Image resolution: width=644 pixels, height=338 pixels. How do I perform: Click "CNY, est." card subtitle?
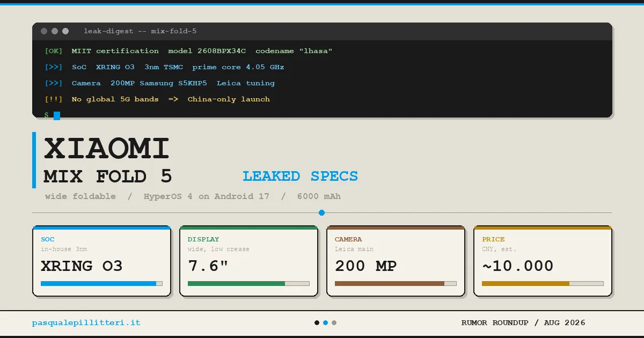[499, 249]
